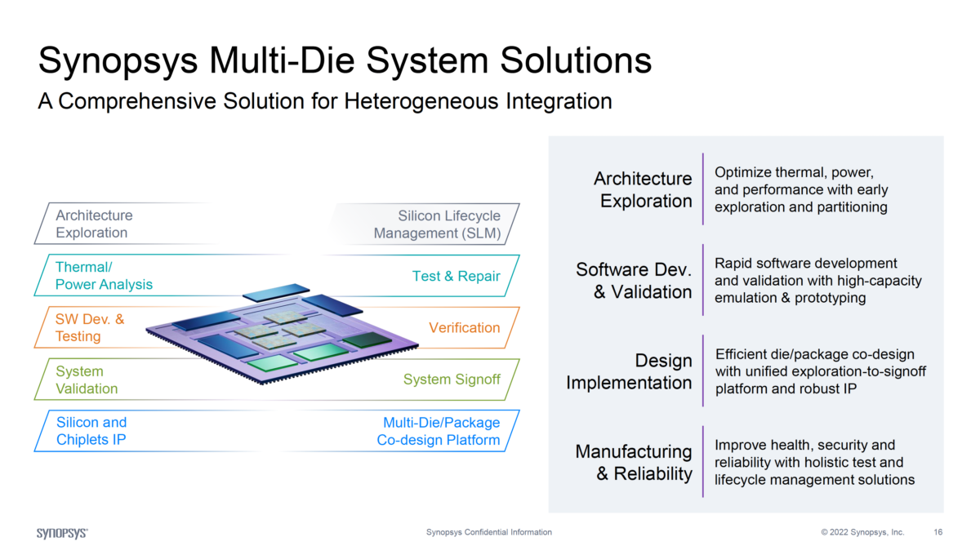Select the System Validation banner
The width and height of the screenshot is (980, 546).
(86, 380)
